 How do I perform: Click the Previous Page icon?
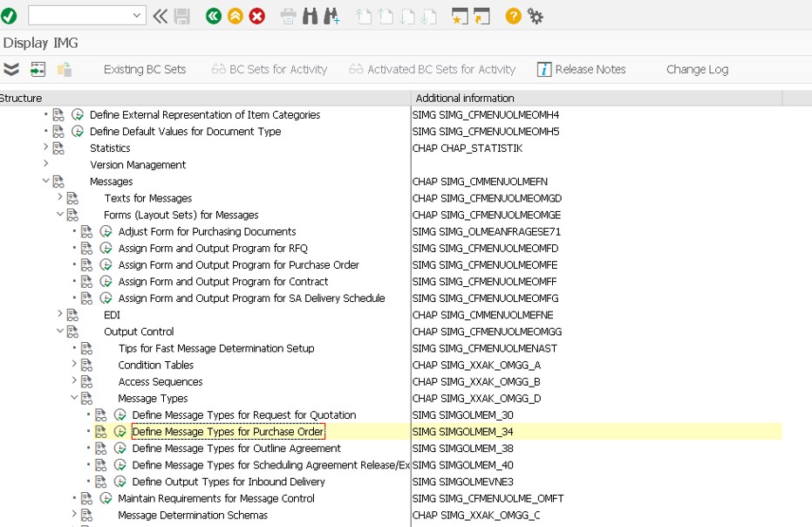pos(386,16)
